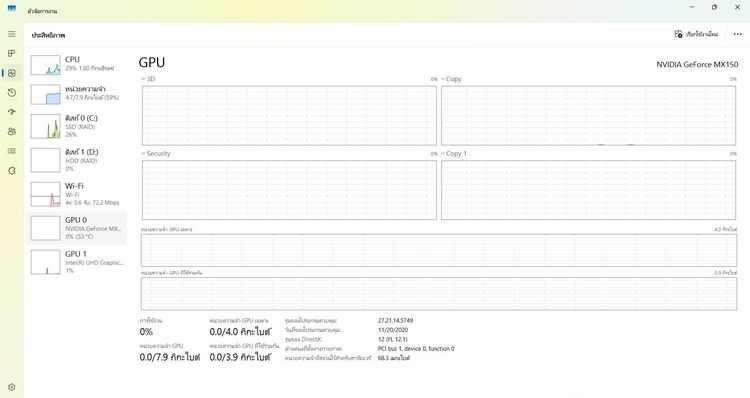
Task: Click the Wi-Fi mini graph thumbnail
Action: click(45, 194)
